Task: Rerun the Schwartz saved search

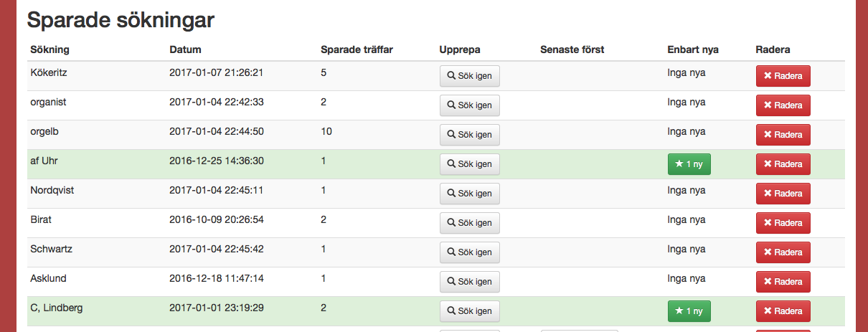Action: tap(469, 252)
